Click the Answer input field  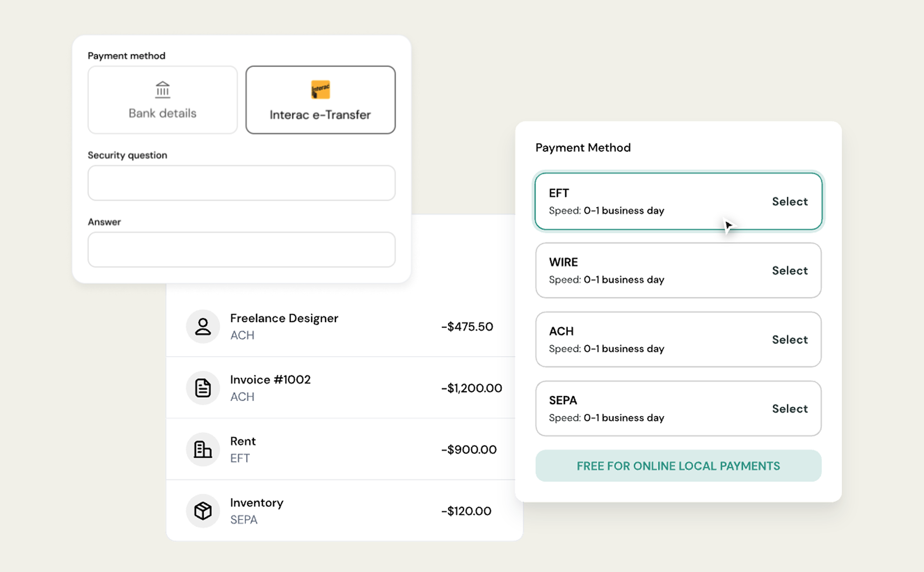pyautogui.click(x=241, y=250)
